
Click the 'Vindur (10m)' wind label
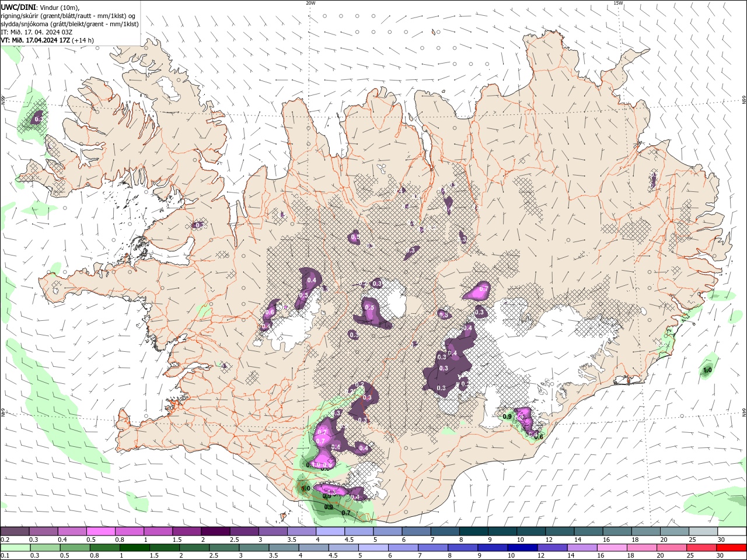60,8
